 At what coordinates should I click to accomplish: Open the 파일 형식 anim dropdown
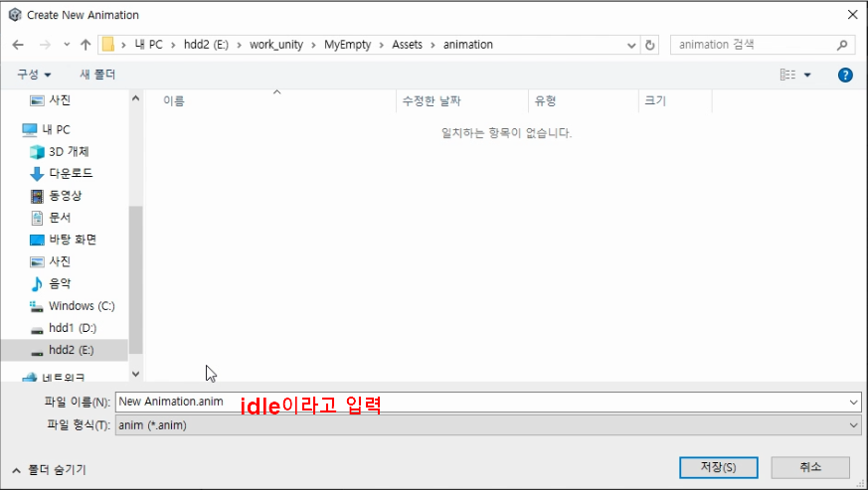pyautogui.click(x=487, y=424)
